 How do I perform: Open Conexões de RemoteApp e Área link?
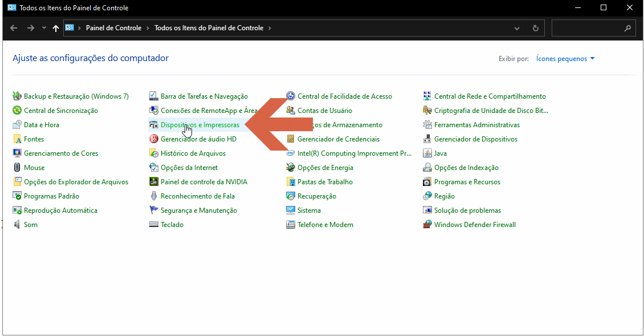(x=209, y=110)
